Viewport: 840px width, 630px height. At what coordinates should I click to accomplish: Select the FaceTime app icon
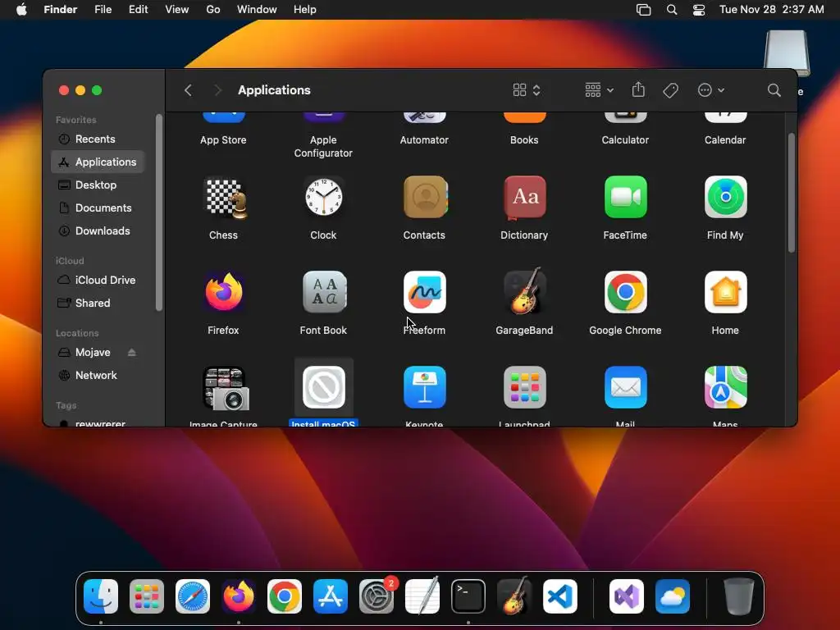tap(625, 197)
